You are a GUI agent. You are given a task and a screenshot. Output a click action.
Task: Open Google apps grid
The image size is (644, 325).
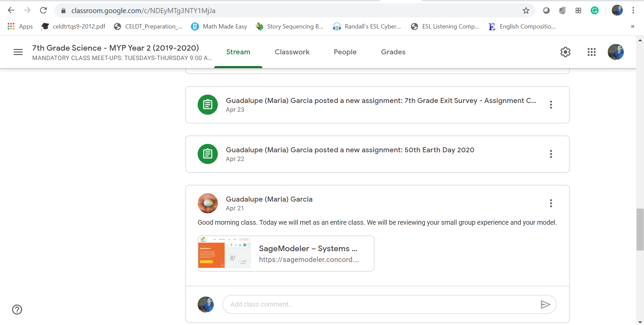point(591,52)
